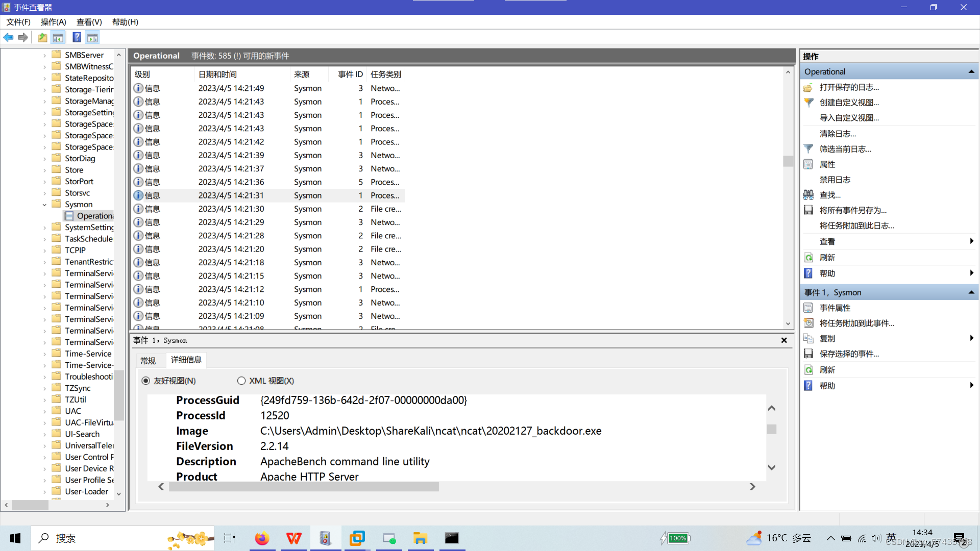Expand the UAC tree node
Screen dimensions: 980x551
44,411
